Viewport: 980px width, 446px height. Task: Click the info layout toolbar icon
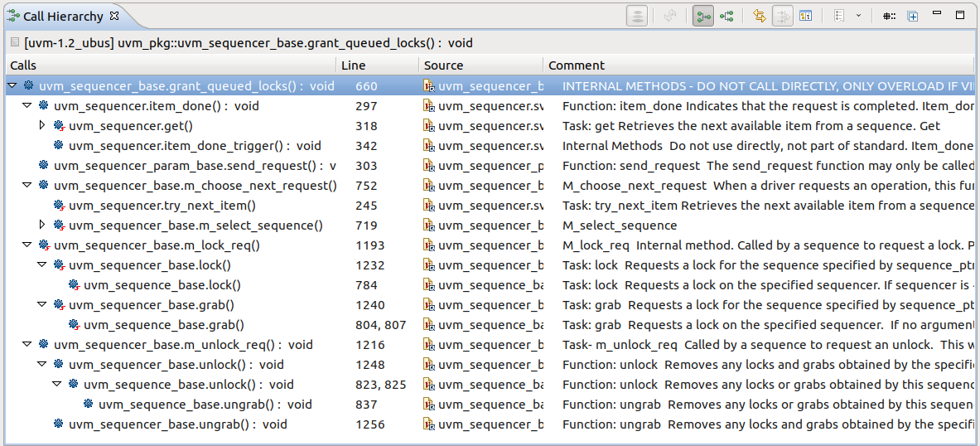click(x=804, y=16)
